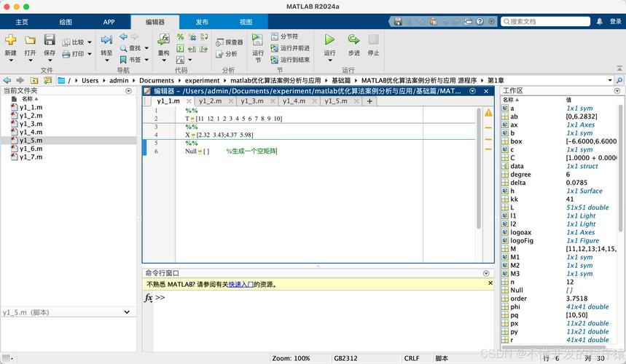Open the 工作区 (Workspace) panel actions menu
Image resolution: width=626 pixels, height=364 pixels.
pos(619,91)
